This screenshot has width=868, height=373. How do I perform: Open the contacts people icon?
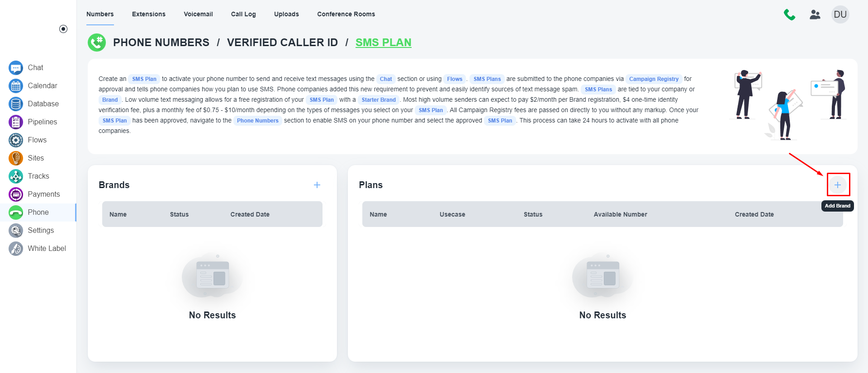(815, 14)
